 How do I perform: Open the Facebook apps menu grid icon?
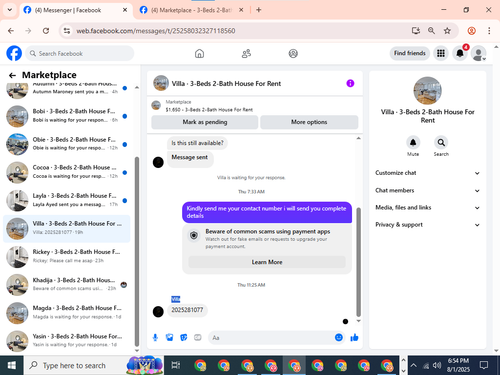point(441,53)
